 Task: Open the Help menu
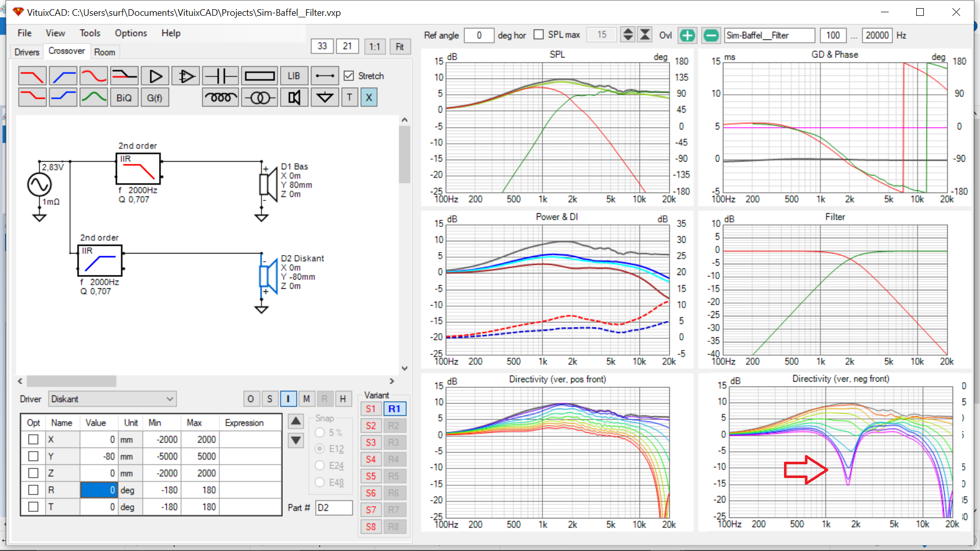point(171,33)
